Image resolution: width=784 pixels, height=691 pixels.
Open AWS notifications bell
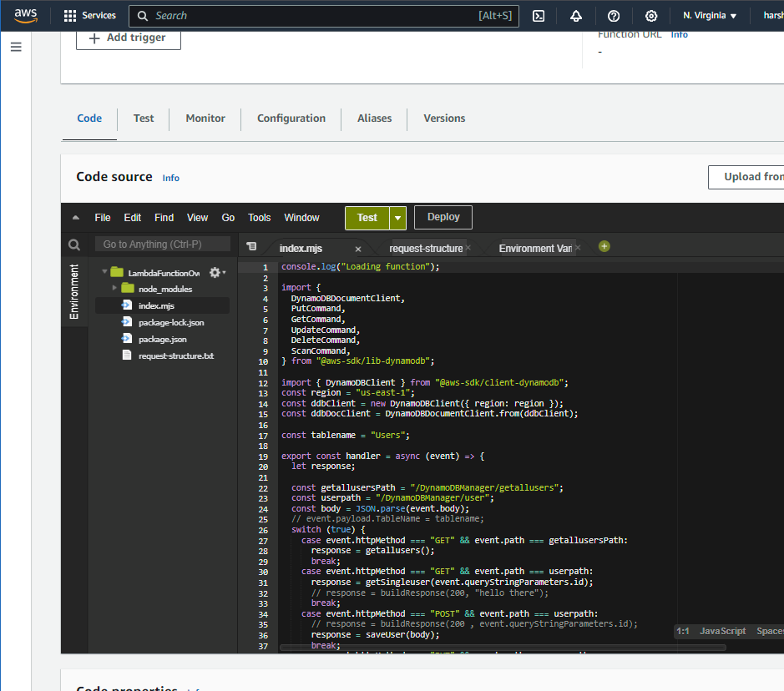coord(577,16)
